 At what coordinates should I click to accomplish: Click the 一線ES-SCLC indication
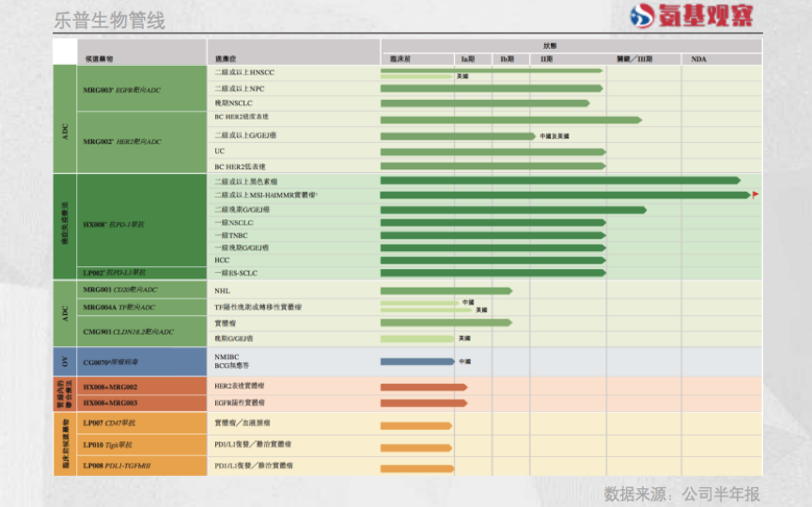(x=236, y=273)
